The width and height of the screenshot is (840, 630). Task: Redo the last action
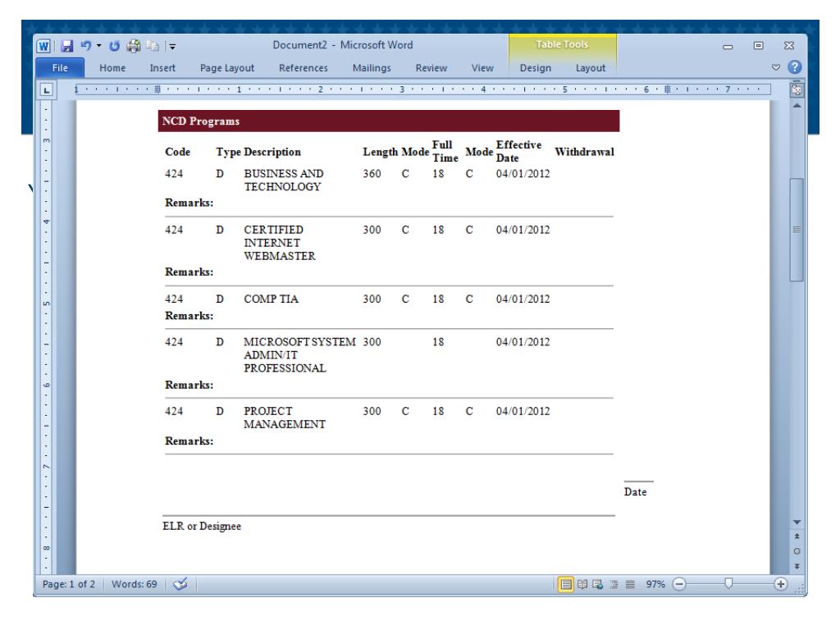(x=114, y=46)
